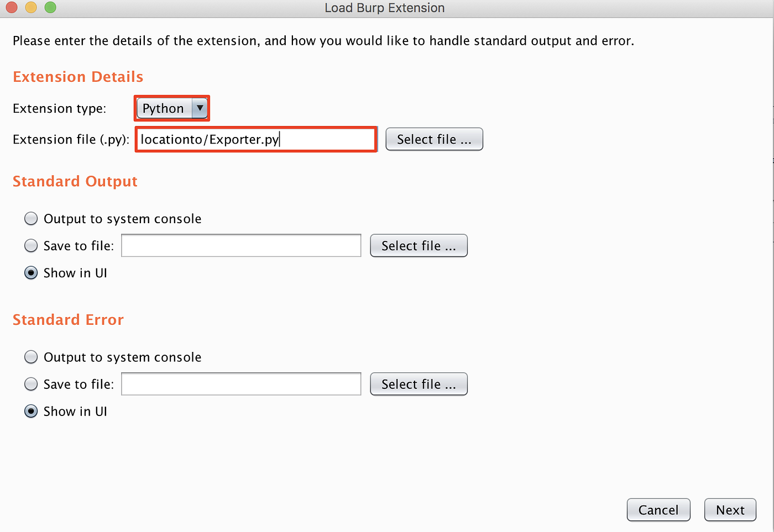
Task: Focus the Standard Error save file field
Action: point(240,384)
